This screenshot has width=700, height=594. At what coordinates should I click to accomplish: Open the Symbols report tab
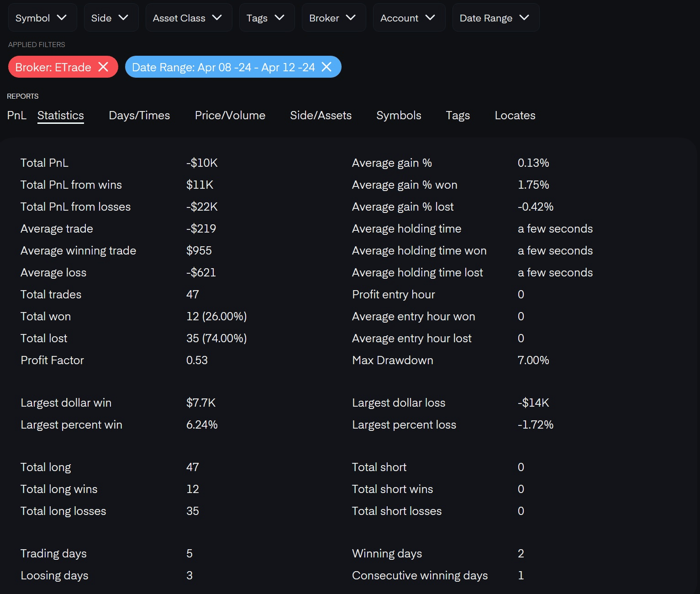[399, 115]
